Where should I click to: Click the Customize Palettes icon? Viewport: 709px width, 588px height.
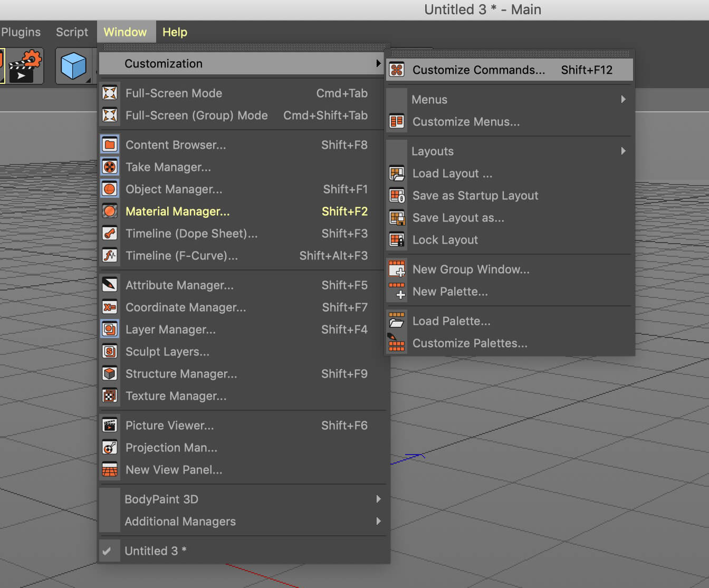(397, 343)
